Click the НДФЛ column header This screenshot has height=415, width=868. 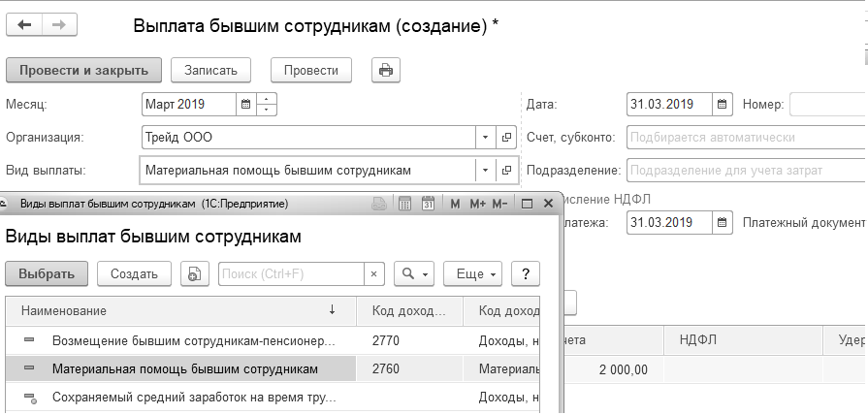(744, 339)
